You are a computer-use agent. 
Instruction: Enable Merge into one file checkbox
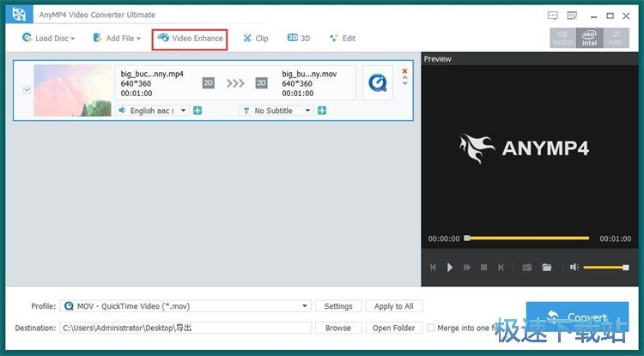(430, 328)
